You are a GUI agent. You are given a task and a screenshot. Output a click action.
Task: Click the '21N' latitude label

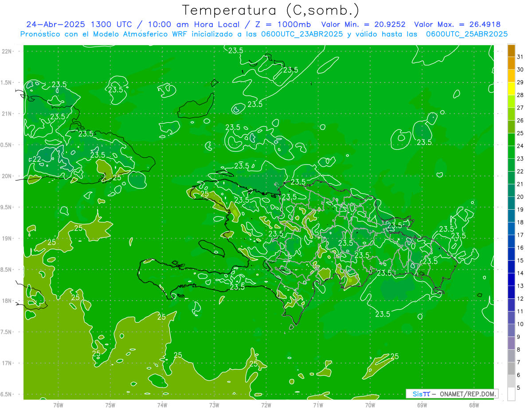click(x=7, y=114)
